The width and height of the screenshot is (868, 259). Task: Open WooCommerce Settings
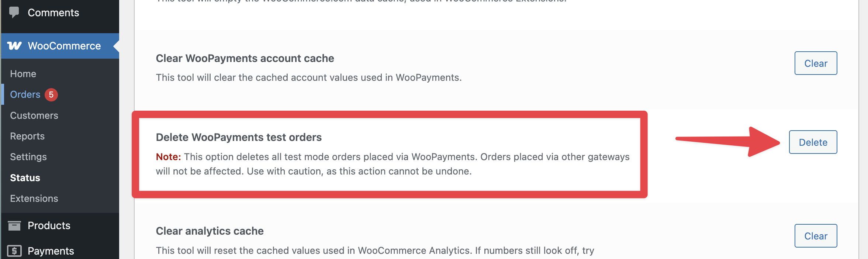pos(28,157)
